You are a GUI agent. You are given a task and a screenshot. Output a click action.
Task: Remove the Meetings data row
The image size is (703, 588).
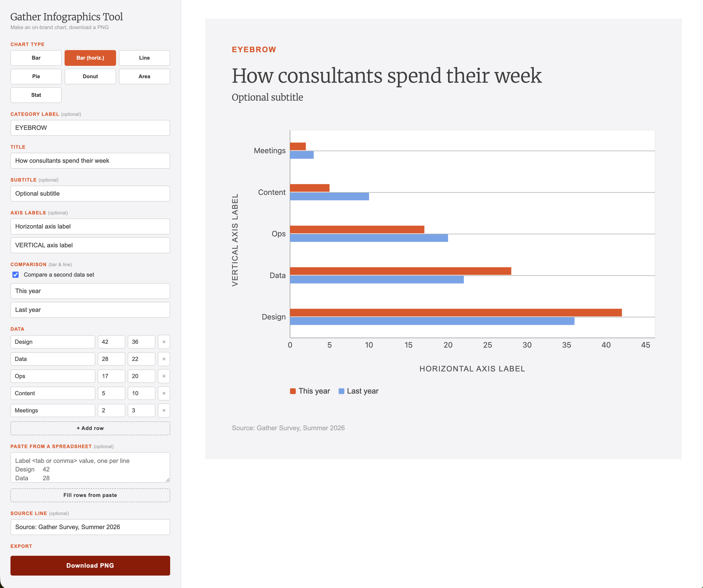[164, 411]
